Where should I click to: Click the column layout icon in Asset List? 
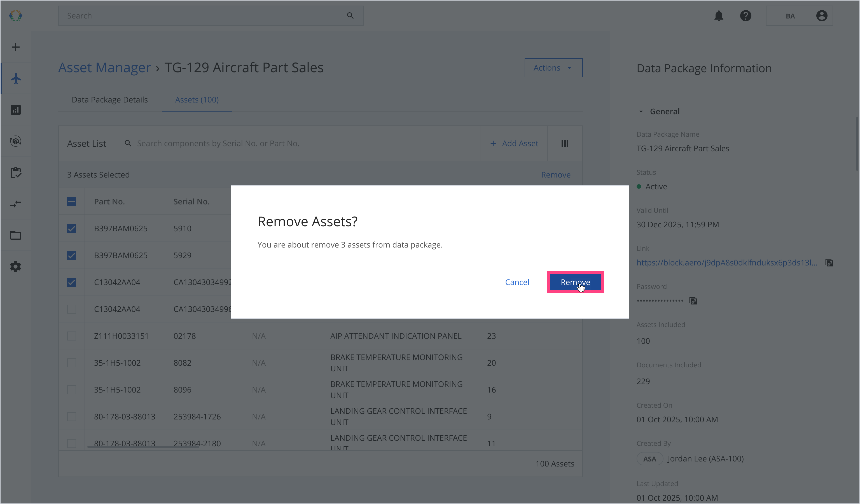pos(565,143)
